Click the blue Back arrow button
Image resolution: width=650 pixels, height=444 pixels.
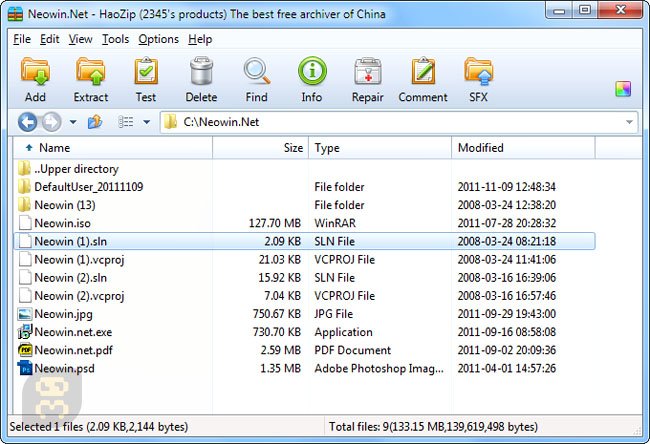coord(27,122)
